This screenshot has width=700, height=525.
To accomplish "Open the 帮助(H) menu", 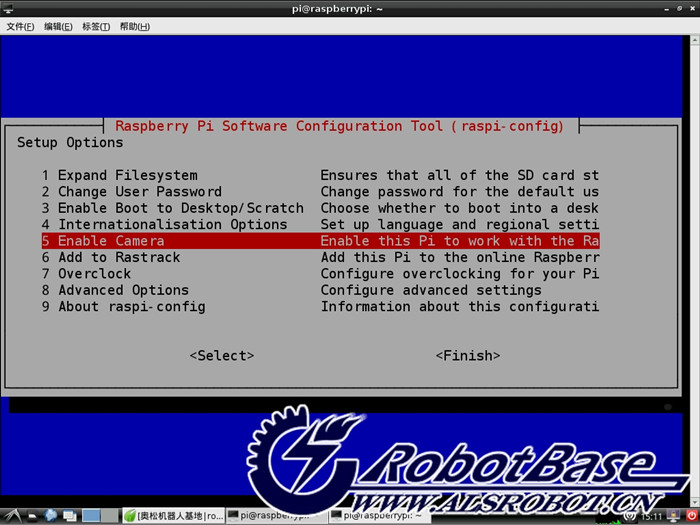I will [x=135, y=27].
